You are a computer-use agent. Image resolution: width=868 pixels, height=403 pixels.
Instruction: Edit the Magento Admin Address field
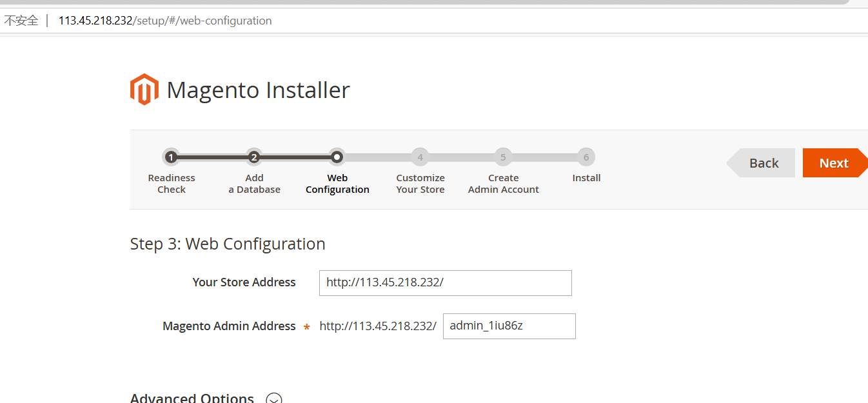[509, 326]
